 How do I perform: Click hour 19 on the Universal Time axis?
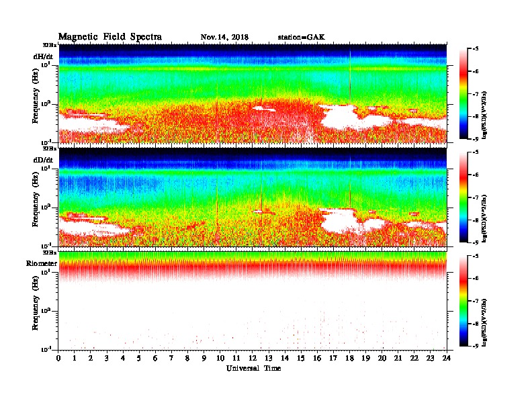click(365, 359)
